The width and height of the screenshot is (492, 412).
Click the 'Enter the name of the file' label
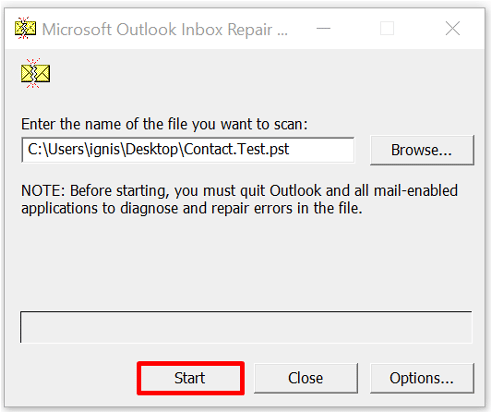164,124
